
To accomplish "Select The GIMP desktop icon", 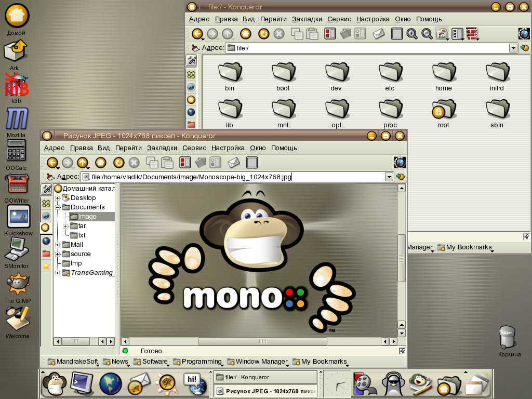I will tap(17, 288).
